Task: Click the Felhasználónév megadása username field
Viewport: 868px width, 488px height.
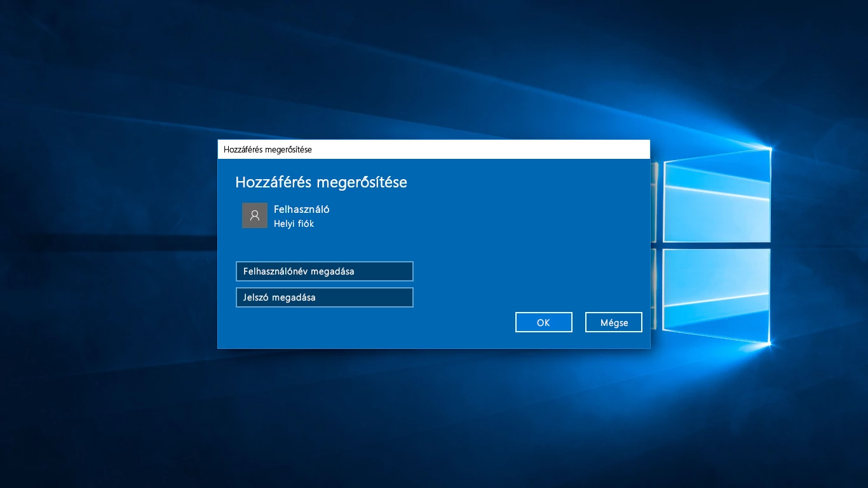Action: [324, 271]
